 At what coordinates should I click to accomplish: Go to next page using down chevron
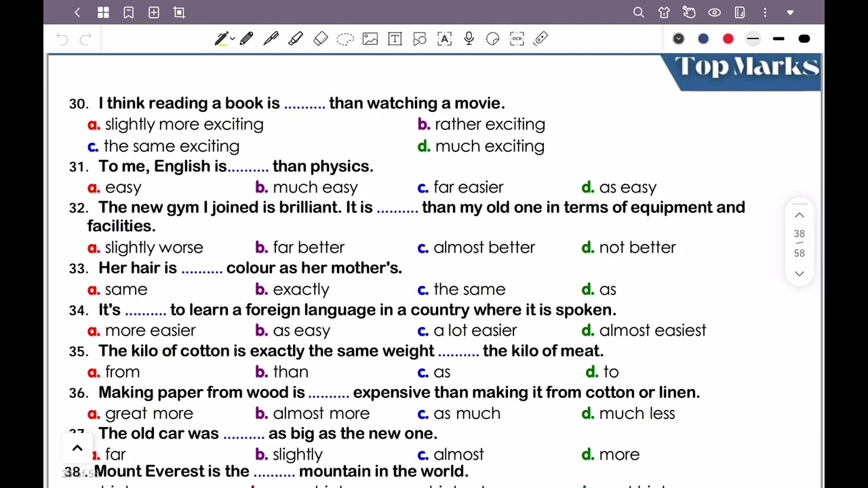click(800, 274)
